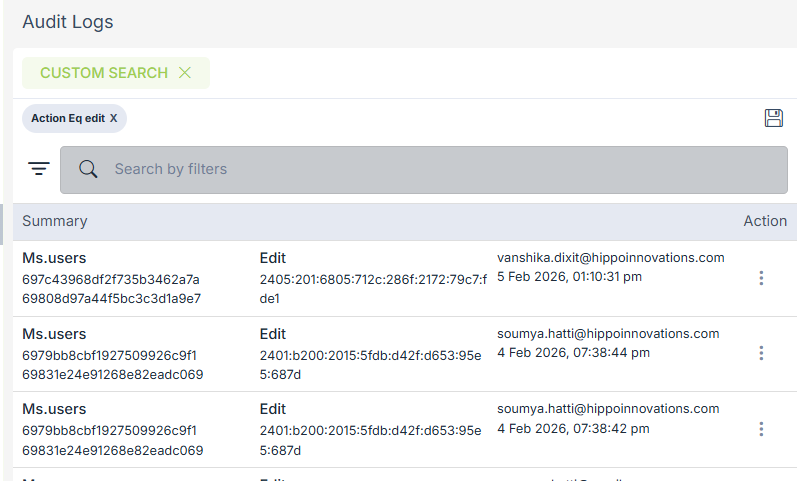Close the CUSTOM SEARCH tab with X
This screenshot has width=797, height=481.
(x=184, y=73)
